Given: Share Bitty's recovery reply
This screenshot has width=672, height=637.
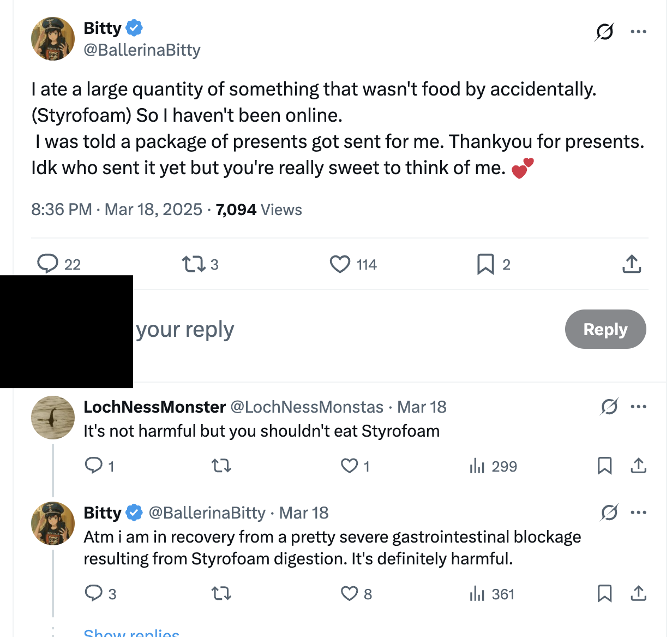Looking at the screenshot, I should 638,593.
